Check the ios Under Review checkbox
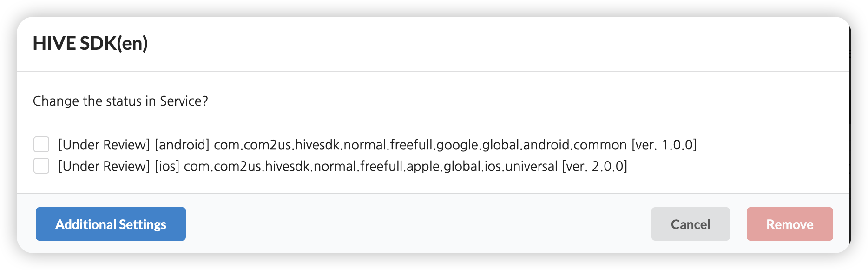 [x=41, y=166]
